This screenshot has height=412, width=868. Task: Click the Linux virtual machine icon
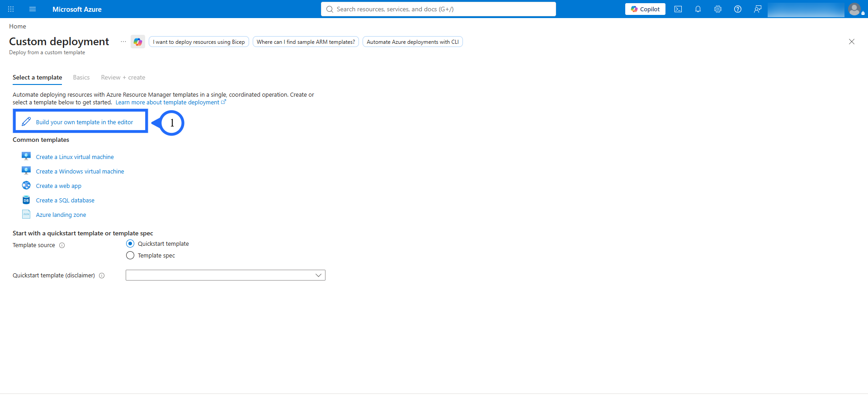click(26, 157)
